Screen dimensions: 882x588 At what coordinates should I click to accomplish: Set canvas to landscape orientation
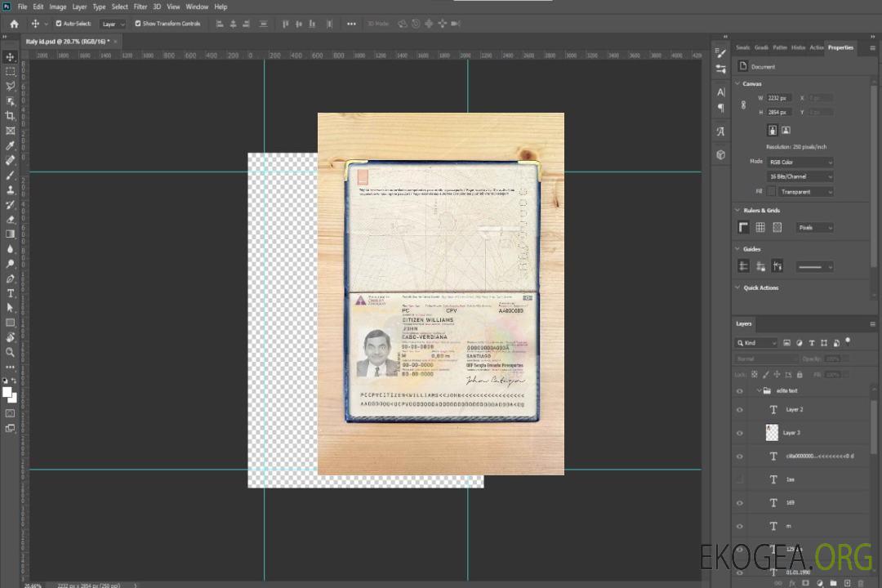pos(786,130)
